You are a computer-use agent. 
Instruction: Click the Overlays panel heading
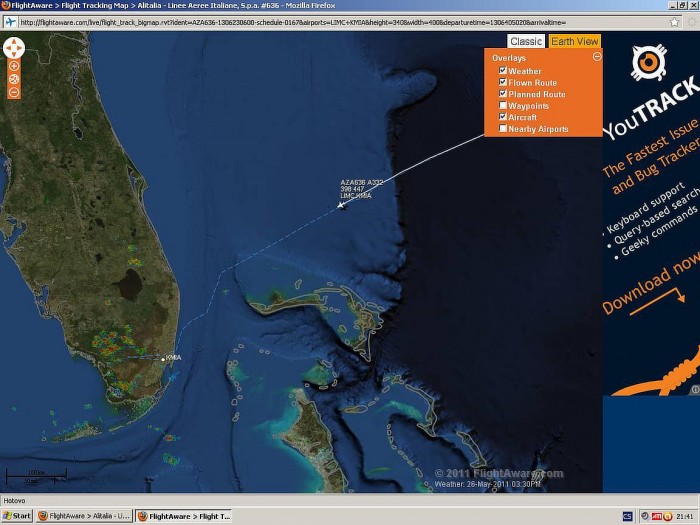pyautogui.click(x=509, y=58)
